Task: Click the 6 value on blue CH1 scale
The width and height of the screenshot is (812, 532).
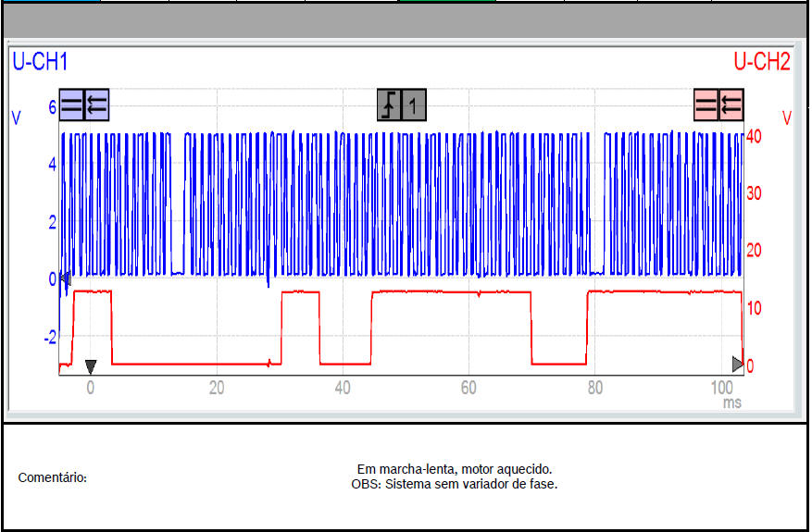Action: coord(52,107)
